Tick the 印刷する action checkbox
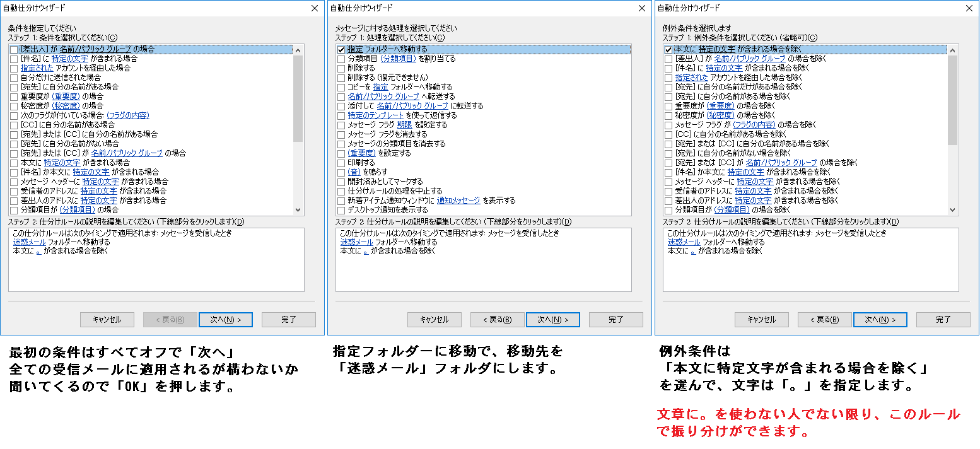This screenshot has height=449, width=980. (341, 163)
